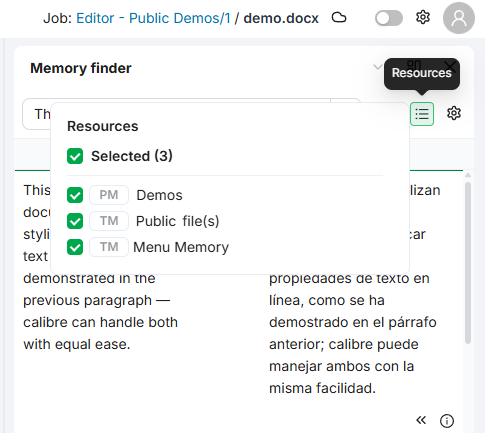Open the Editor - Public Demos/1 job link
This screenshot has height=433, width=485.
click(153, 18)
